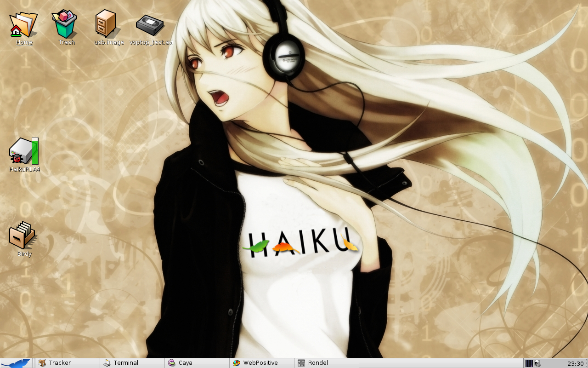Click the green disk usage bar on HaikuR1A4

click(x=35, y=151)
